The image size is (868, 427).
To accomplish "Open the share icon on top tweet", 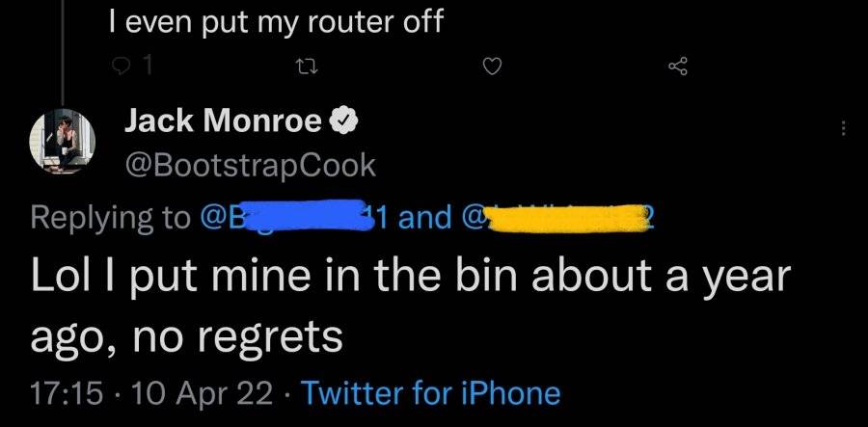I will [x=678, y=67].
